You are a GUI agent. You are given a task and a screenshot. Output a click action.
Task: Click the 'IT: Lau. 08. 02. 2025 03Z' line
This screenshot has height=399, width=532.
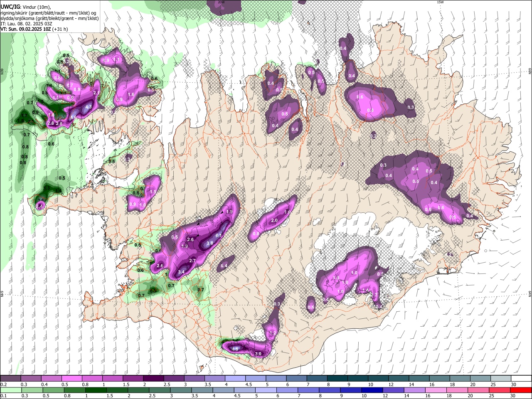26,24
